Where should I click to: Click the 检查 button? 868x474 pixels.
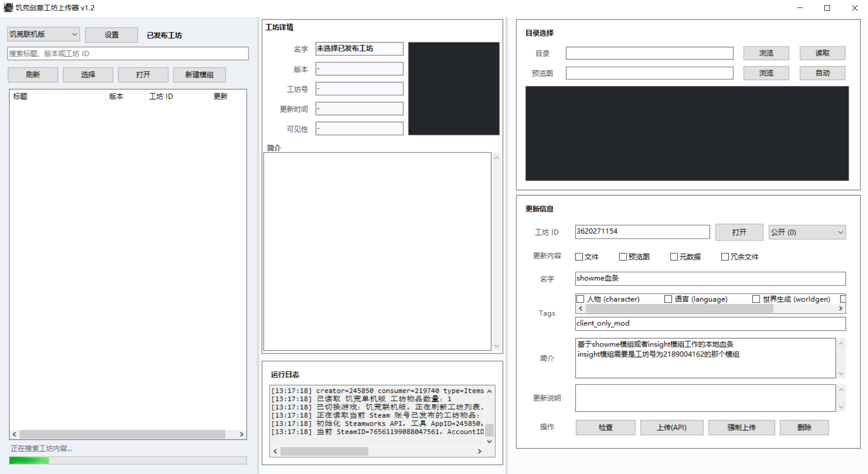coord(605,427)
